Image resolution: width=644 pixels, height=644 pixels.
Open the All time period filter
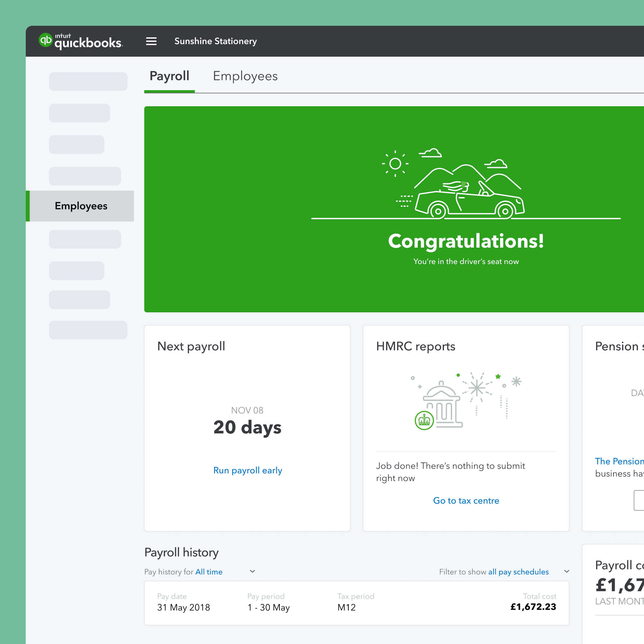[209, 572]
